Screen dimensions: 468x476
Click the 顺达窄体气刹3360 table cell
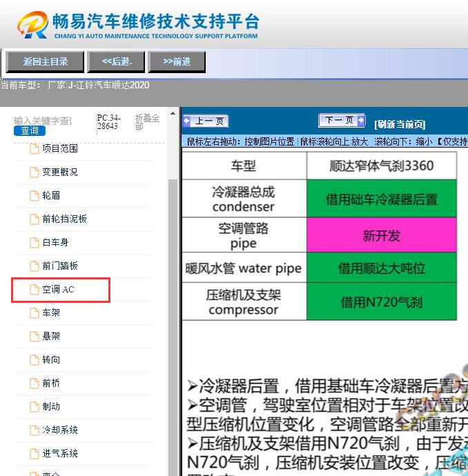tap(382, 166)
